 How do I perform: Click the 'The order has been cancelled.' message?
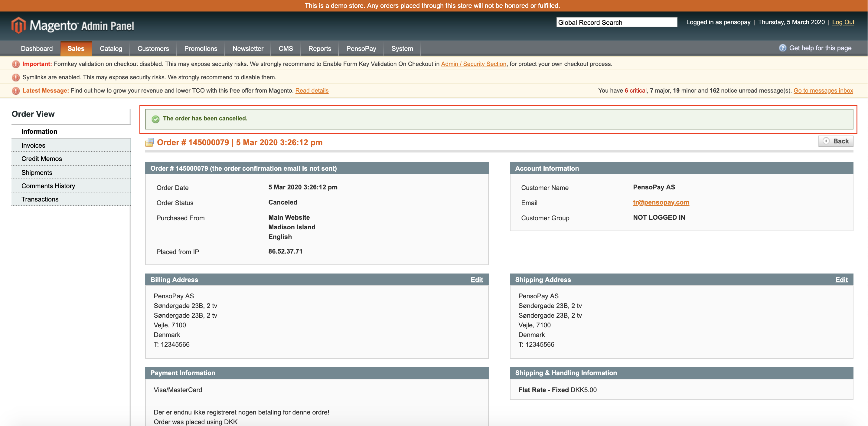pos(205,119)
